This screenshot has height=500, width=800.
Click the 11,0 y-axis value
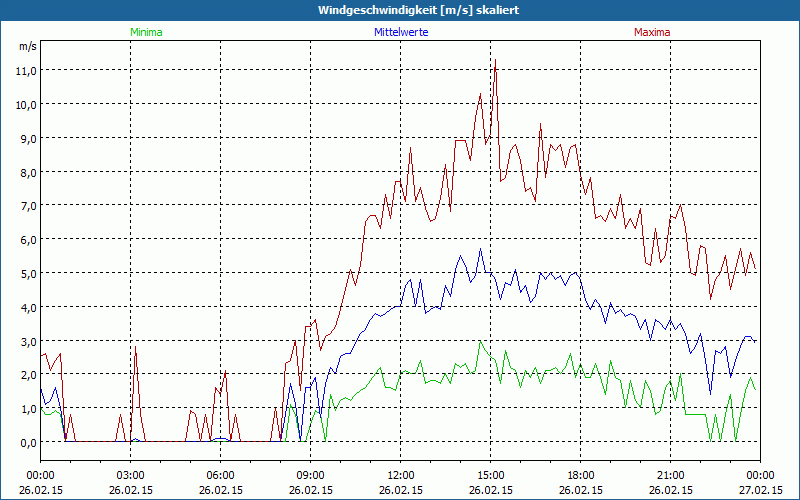tap(25, 70)
